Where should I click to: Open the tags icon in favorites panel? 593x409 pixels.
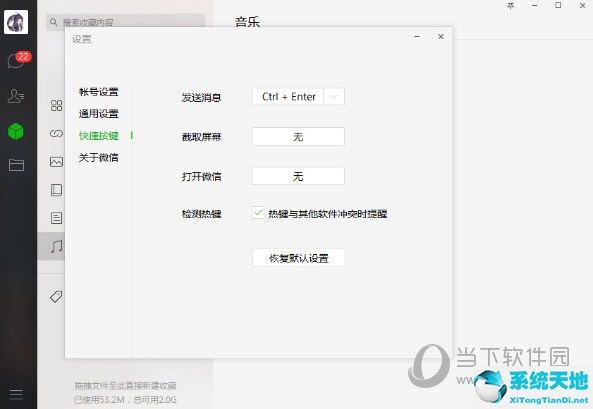pyautogui.click(x=56, y=297)
